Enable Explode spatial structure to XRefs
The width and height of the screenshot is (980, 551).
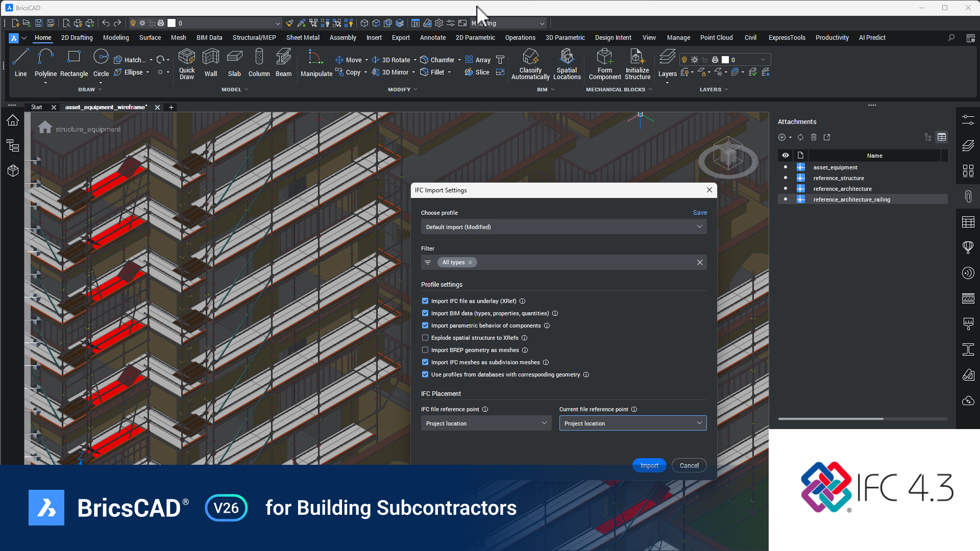click(x=425, y=337)
